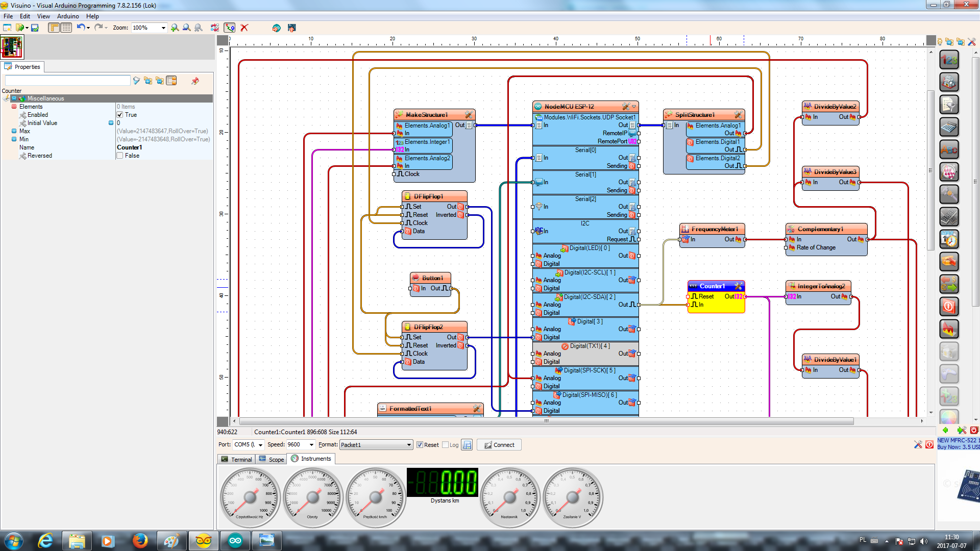Select the Text (ABC) component category

click(949, 150)
